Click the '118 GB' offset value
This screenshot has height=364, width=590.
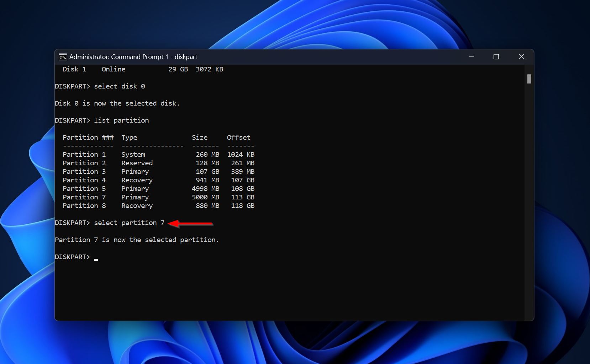coord(243,206)
